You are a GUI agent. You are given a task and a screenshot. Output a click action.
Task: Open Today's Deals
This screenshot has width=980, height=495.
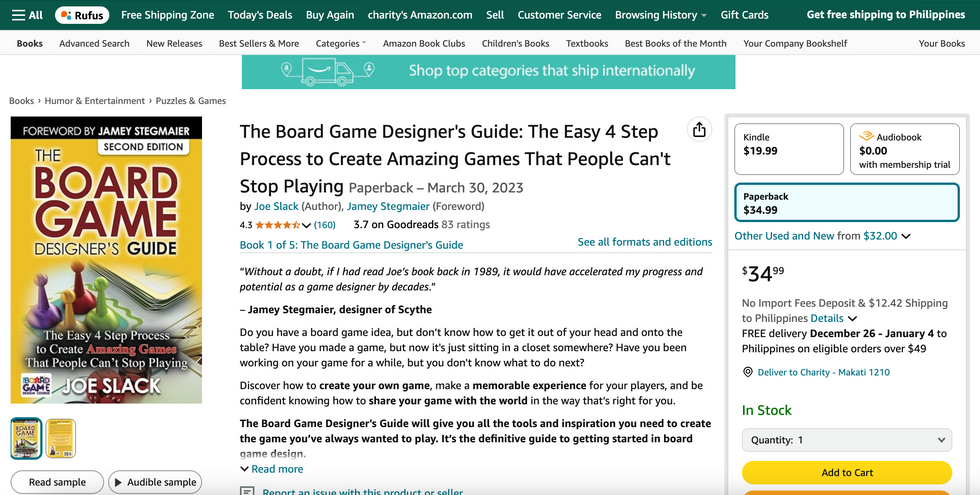pos(260,15)
